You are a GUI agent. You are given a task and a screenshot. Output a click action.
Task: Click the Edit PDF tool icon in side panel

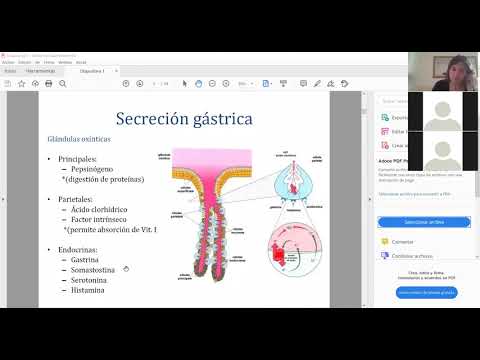[x=385, y=131]
